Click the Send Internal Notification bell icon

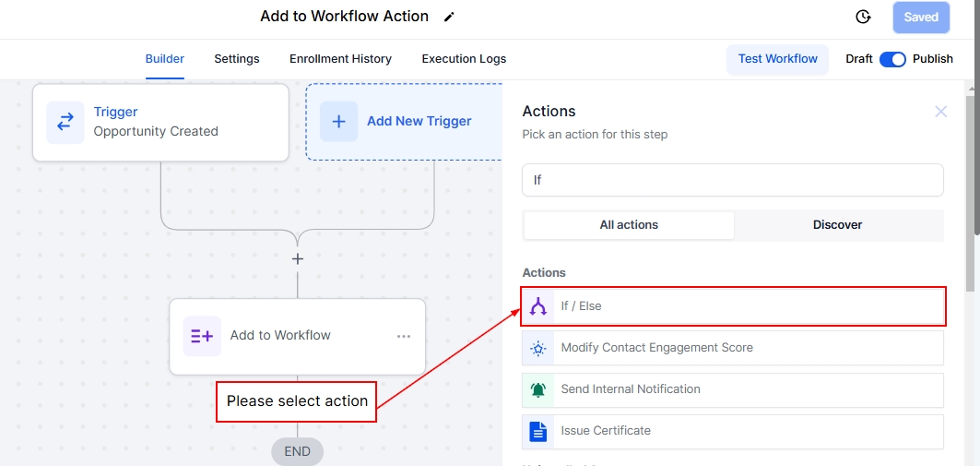click(538, 389)
